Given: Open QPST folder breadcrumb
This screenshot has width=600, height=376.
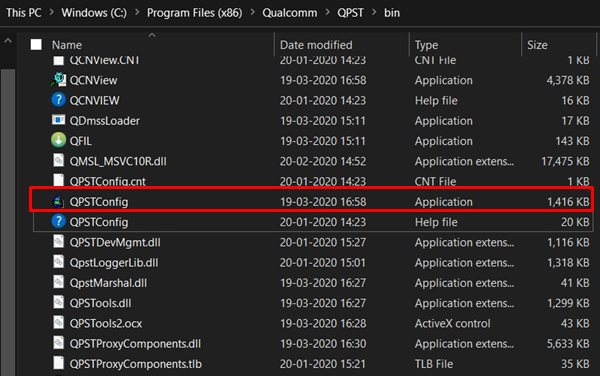Looking at the screenshot, I should 350,13.
